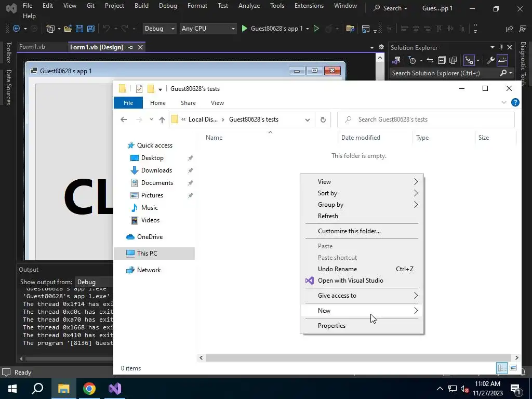This screenshot has height=399, width=532.
Task: Click Show All Files icon in Solution Explorer
Action: point(453,60)
